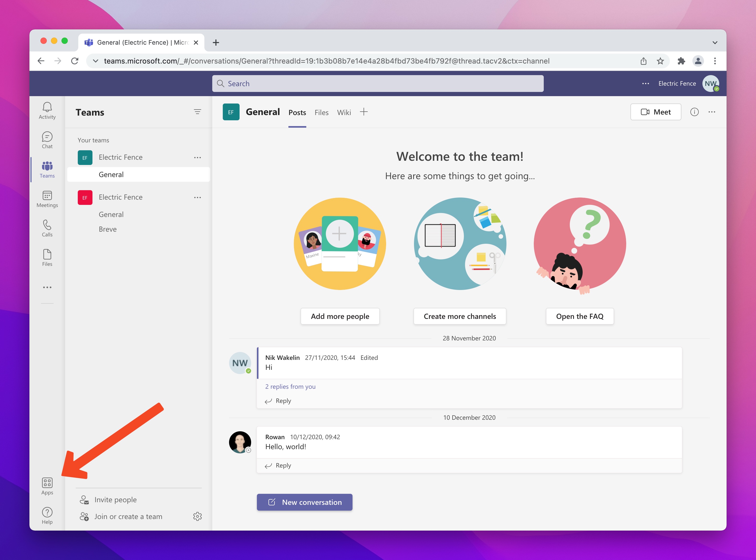Open the selected General channel
This screenshot has height=560, width=756.
[139, 175]
